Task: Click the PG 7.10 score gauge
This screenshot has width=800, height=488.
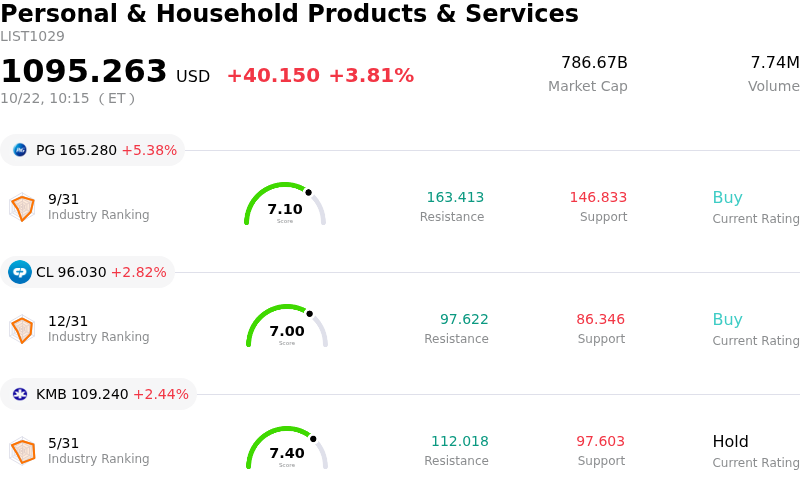Action: 285,204
